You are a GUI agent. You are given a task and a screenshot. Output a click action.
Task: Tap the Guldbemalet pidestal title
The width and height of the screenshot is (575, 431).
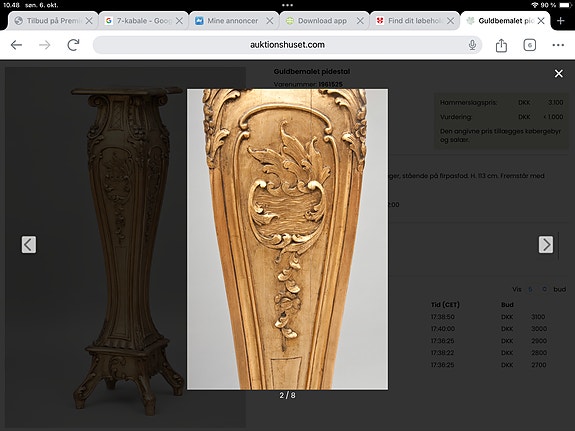[312, 72]
